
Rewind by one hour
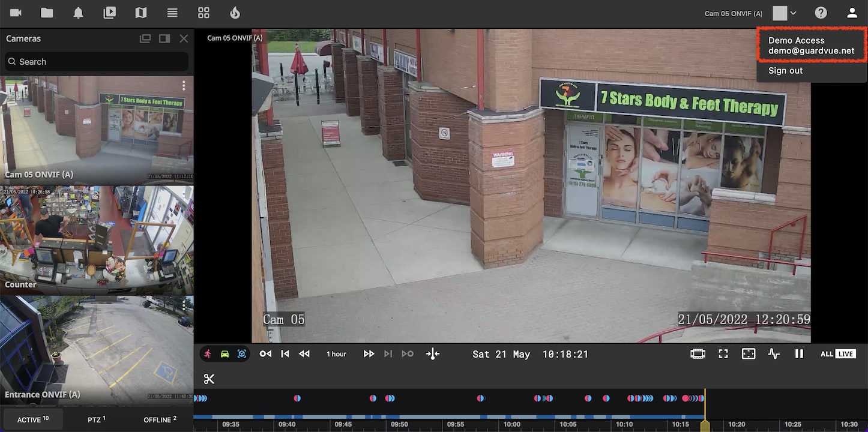click(304, 354)
